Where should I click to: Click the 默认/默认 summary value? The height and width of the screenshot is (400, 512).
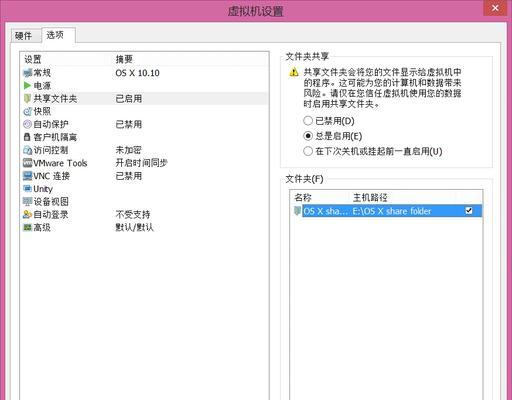tap(134, 227)
